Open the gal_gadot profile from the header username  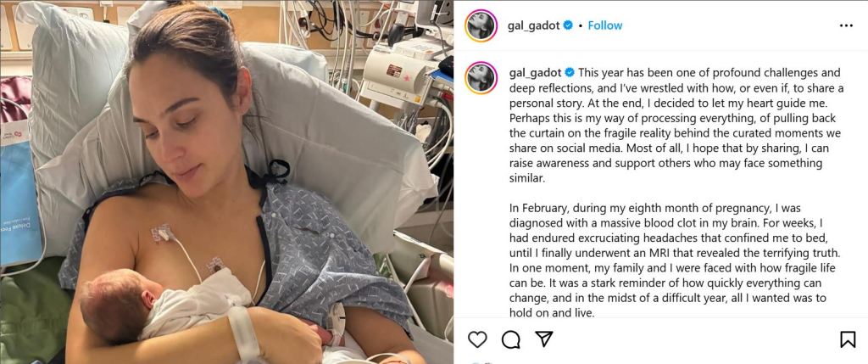pos(533,25)
